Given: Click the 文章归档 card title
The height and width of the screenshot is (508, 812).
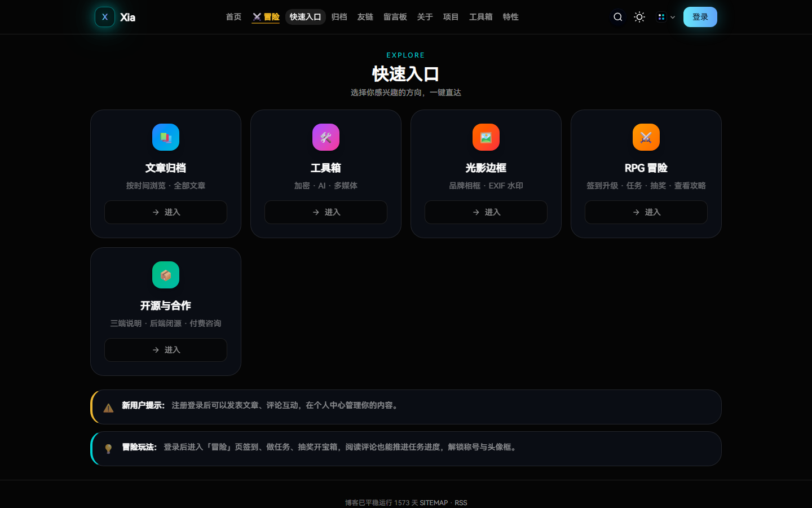Looking at the screenshot, I should pos(166,168).
